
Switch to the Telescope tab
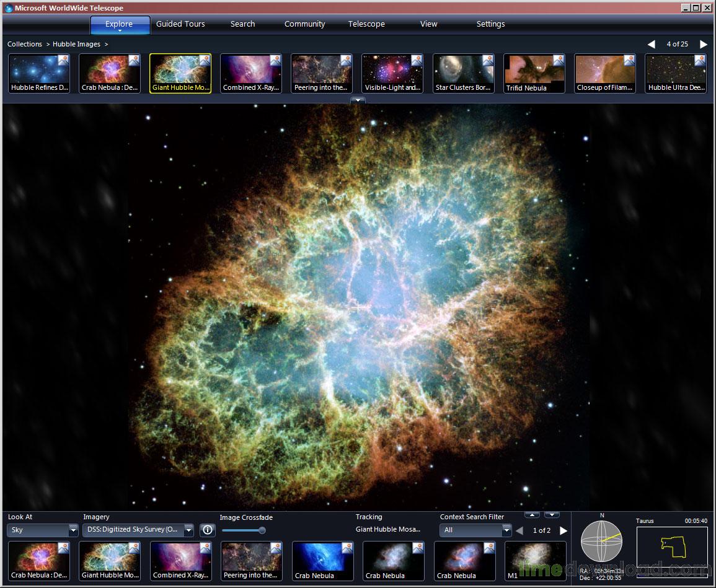[366, 24]
